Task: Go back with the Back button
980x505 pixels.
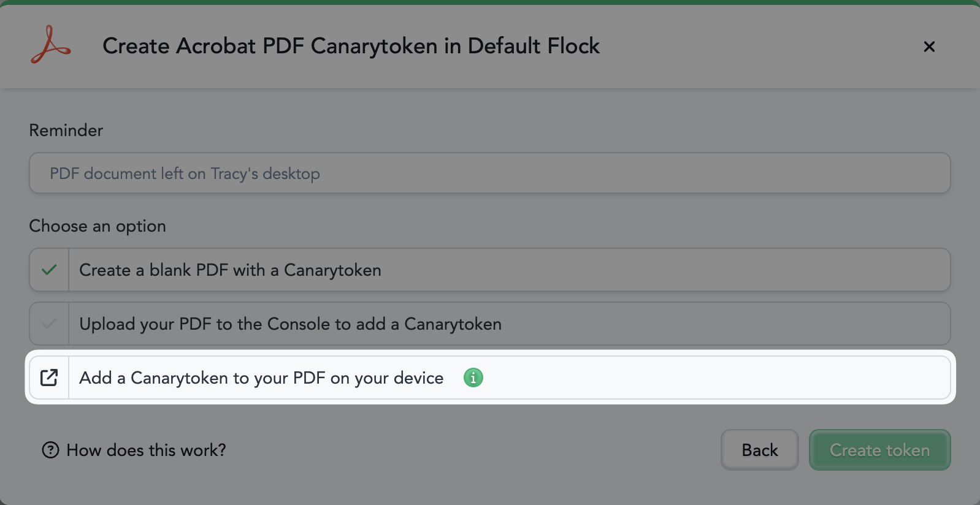Action: (x=760, y=450)
